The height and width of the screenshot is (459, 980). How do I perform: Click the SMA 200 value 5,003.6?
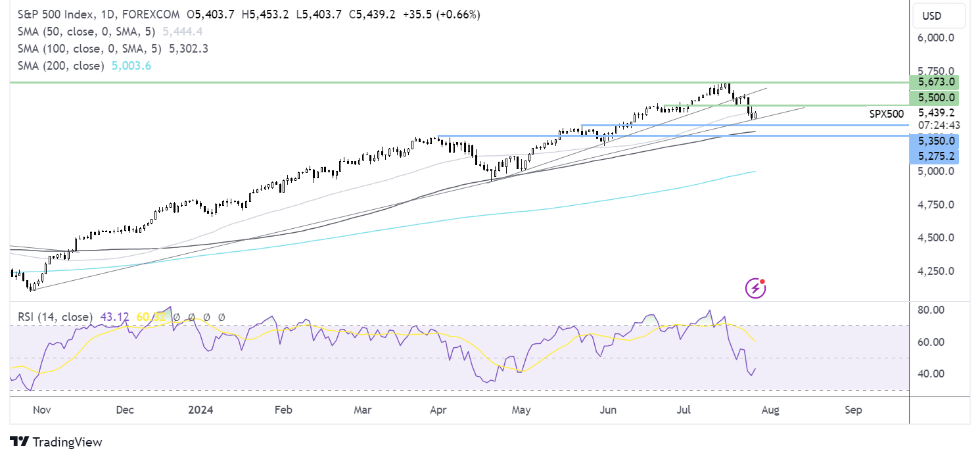pos(131,66)
